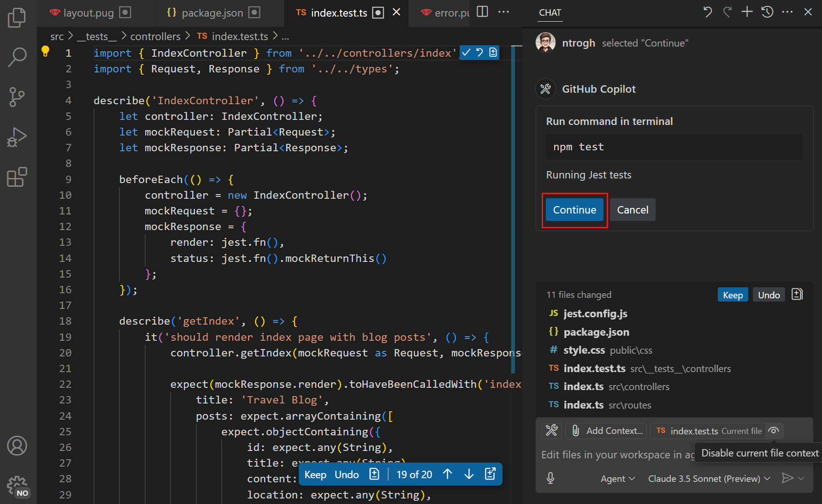
Task: Disable current file context with the eye toggle
Action: (x=774, y=431)
